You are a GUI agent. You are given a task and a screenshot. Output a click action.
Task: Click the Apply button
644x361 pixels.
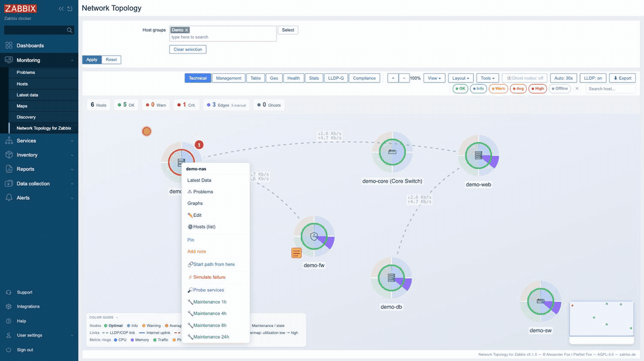(x=91, y=60)
